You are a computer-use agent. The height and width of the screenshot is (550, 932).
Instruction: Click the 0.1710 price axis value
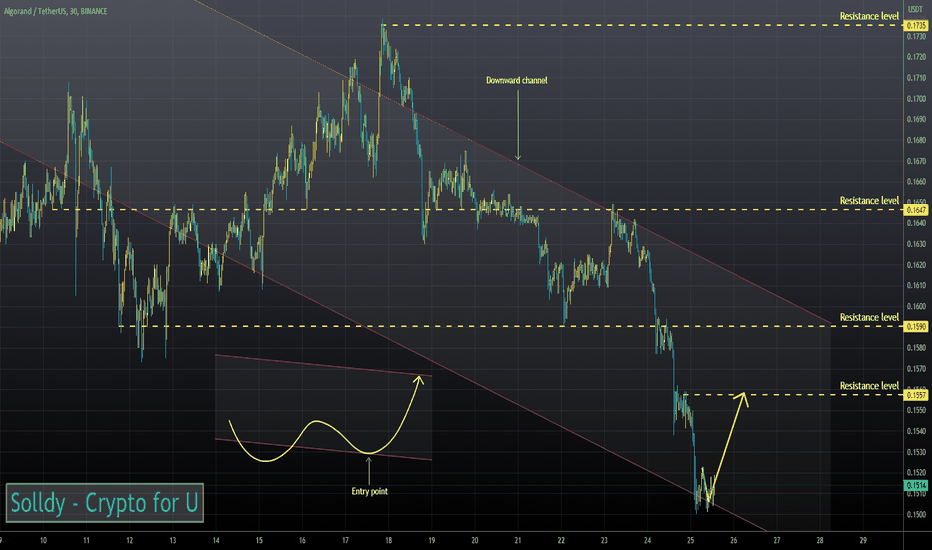pyautogui.click(x=916, y=78)
